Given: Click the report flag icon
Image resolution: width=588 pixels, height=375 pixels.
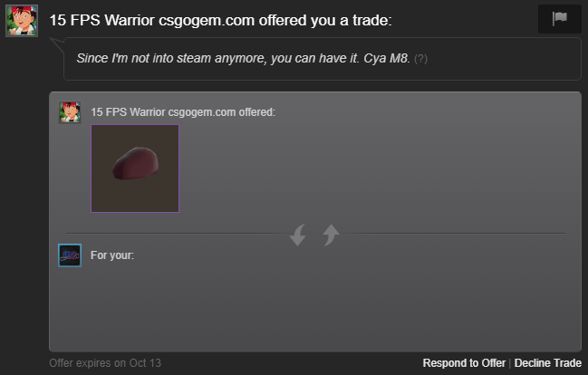Looking at the screenshot, I should (560, 19).
